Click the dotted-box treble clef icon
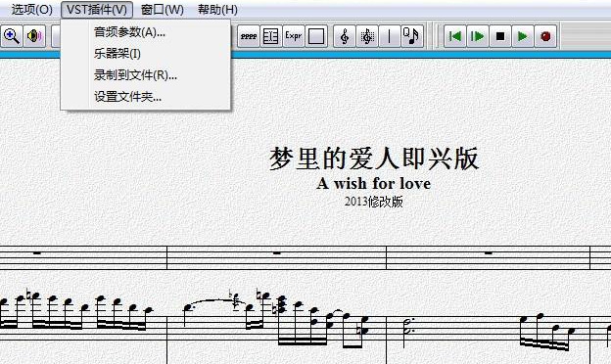611x364 pixels. click(367, 36)
